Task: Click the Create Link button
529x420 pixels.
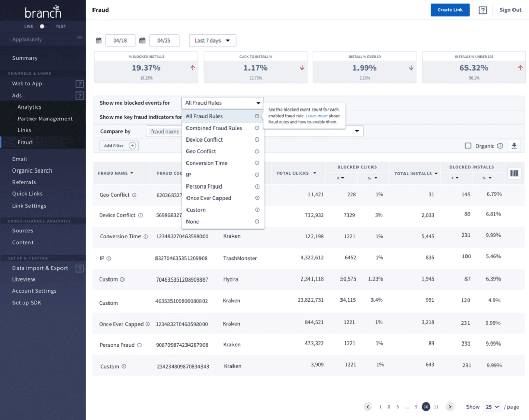Action: (x=449, y=10)
